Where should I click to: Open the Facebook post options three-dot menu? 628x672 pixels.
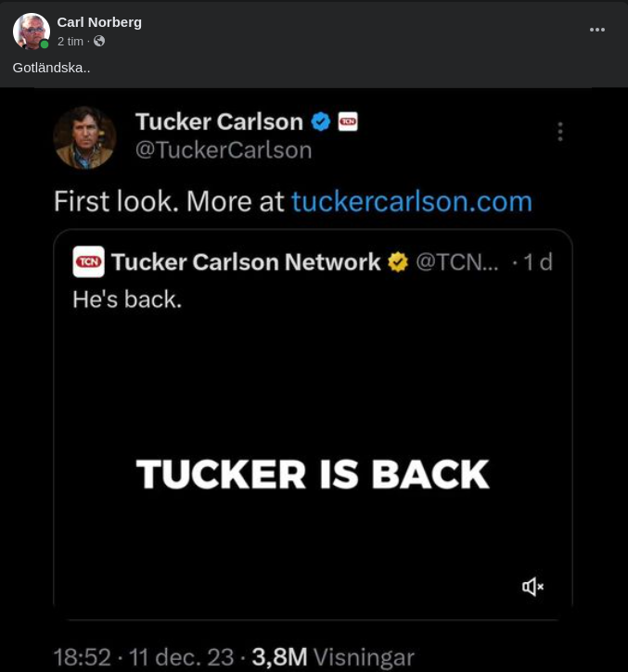pos(597,30)
